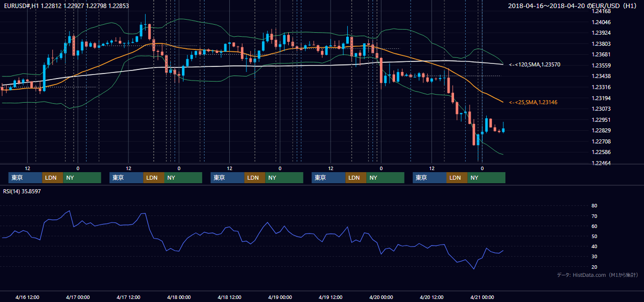Image resolution: width=644 pixels, height=302 pixels.
Task: Click price axis value 1.23316
Action: point(601,87)
